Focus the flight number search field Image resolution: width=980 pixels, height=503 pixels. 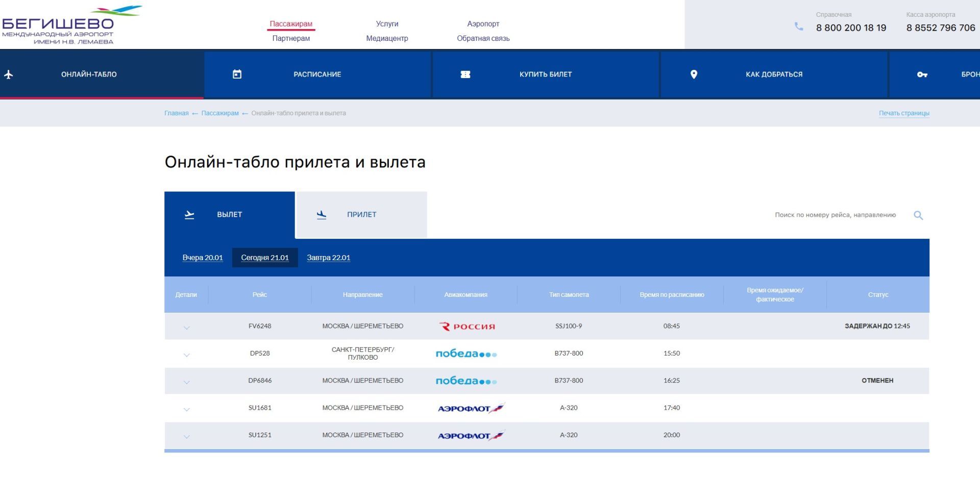(x=835, y=215)
